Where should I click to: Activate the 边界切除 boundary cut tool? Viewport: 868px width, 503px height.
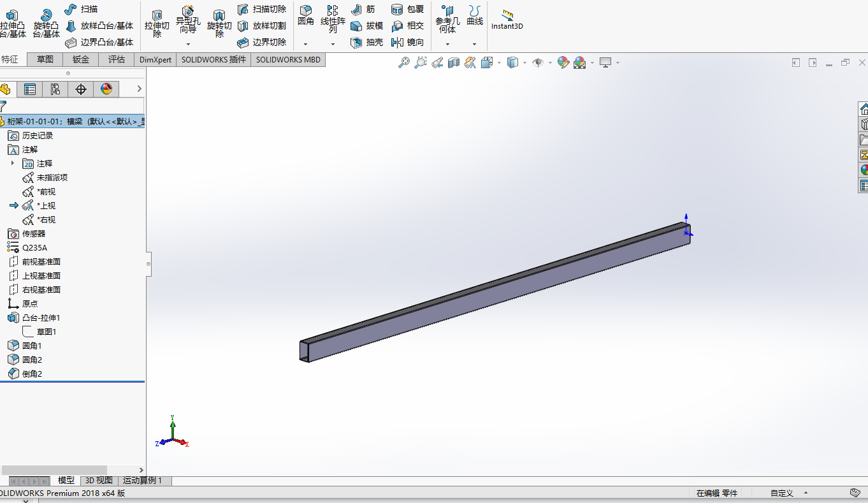click(x=262, y=42)
